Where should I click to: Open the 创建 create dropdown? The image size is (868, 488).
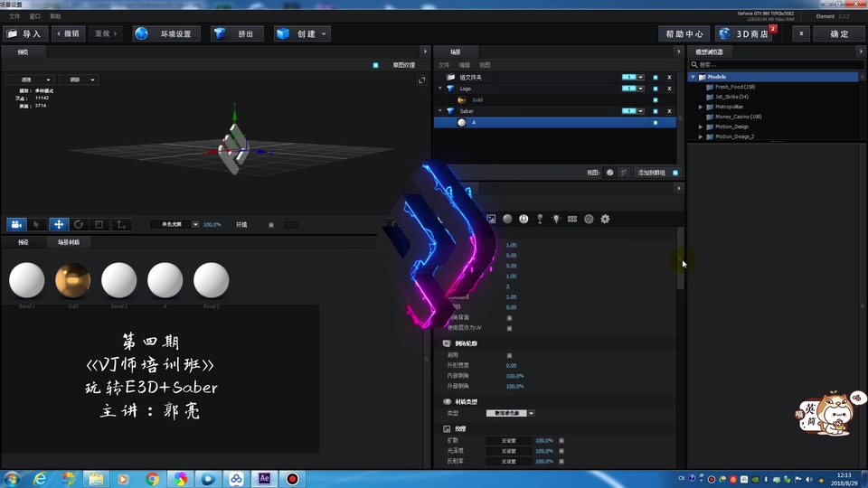[x=302, y=33]
